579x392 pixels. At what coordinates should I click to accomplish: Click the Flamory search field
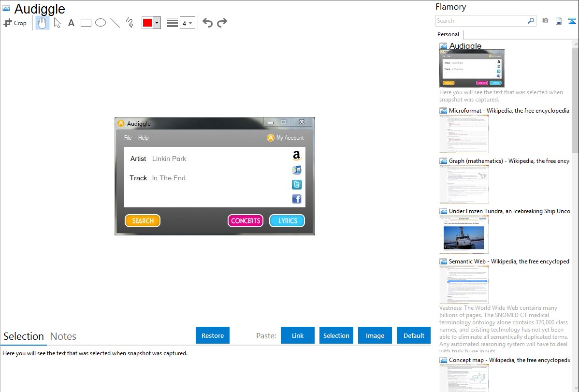pos(481,21)
